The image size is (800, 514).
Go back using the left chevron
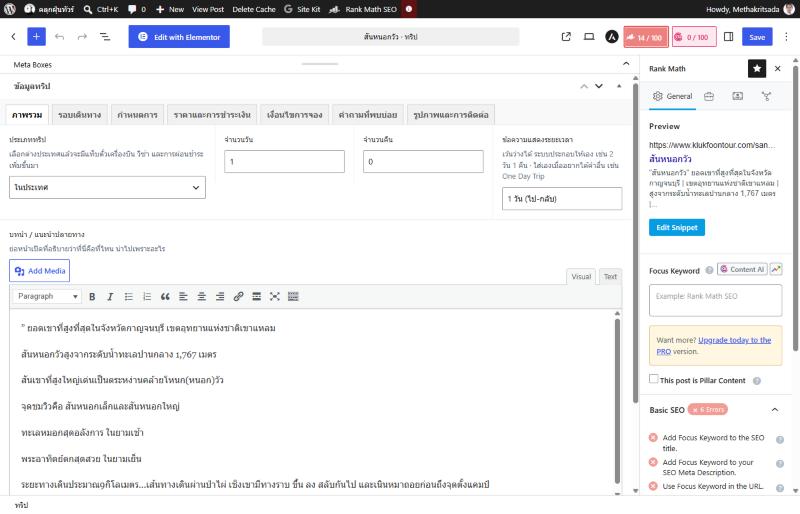click(14, 37)
